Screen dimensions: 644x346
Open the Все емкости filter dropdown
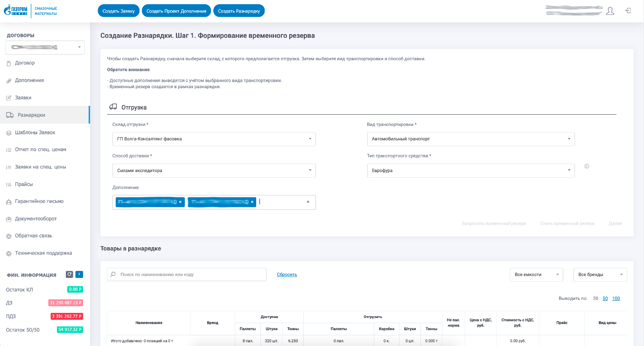[x=537, y=275]
